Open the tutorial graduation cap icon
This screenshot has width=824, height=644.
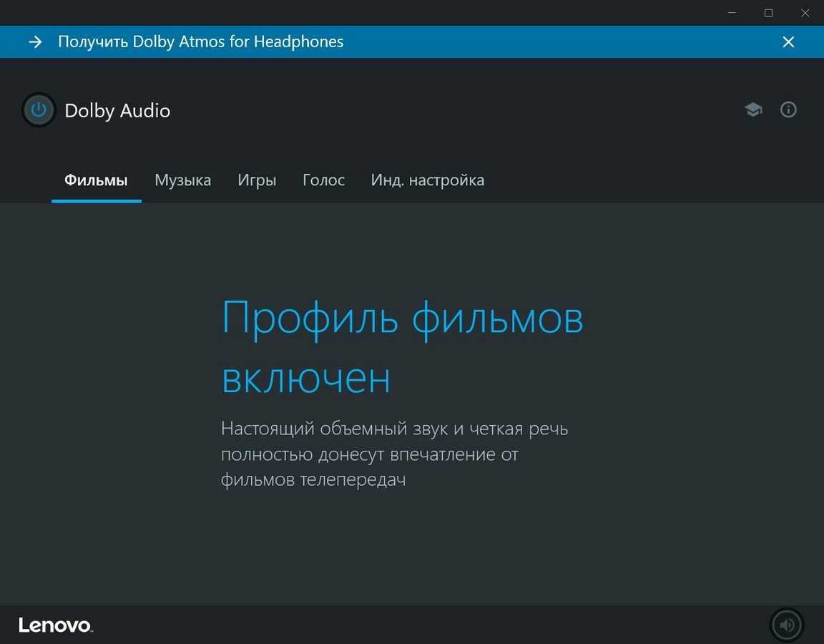752,109
